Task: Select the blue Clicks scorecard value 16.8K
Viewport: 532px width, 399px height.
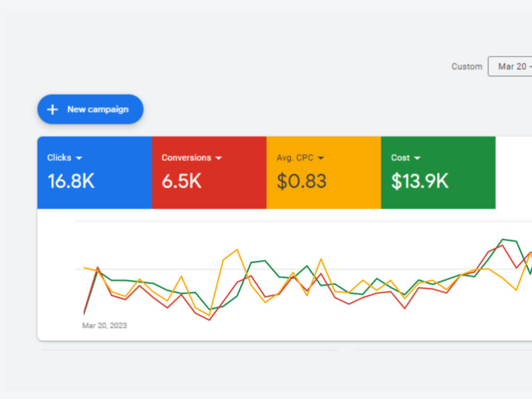Action: tap(71, 181)
